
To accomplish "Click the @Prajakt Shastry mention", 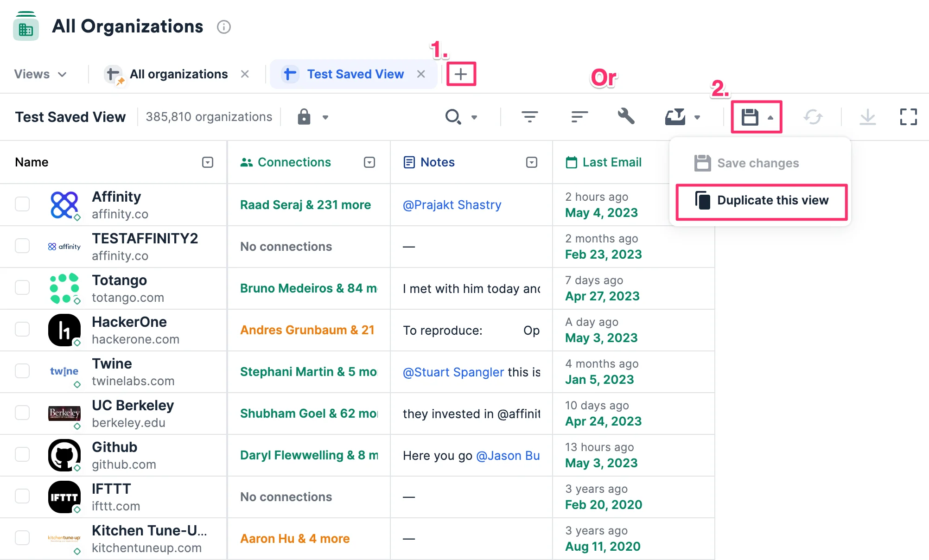I will click(452, 205).
